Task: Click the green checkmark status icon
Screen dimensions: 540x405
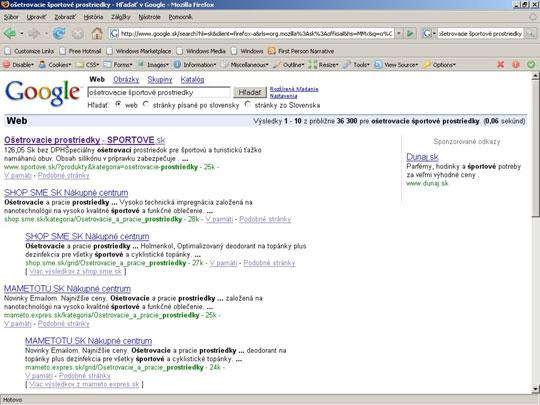Action: tap(531, 64)
